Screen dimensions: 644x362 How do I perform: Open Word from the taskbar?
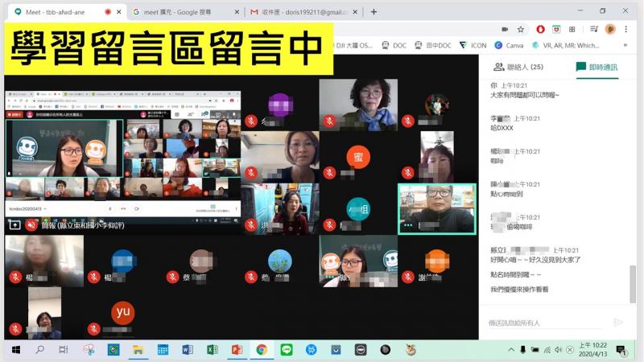pos(188,350)
